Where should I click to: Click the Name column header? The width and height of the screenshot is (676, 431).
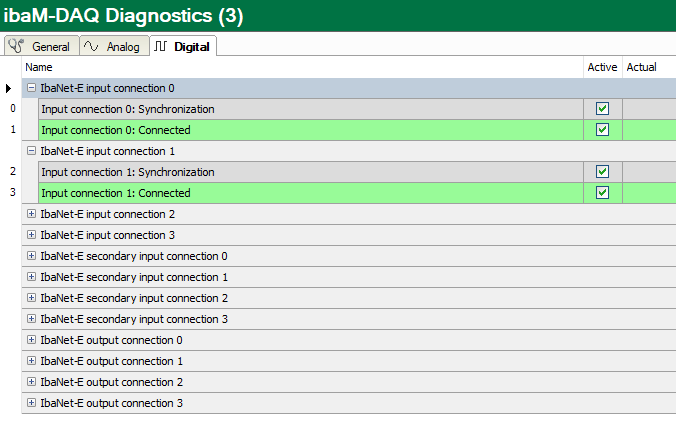coord(300,67)
